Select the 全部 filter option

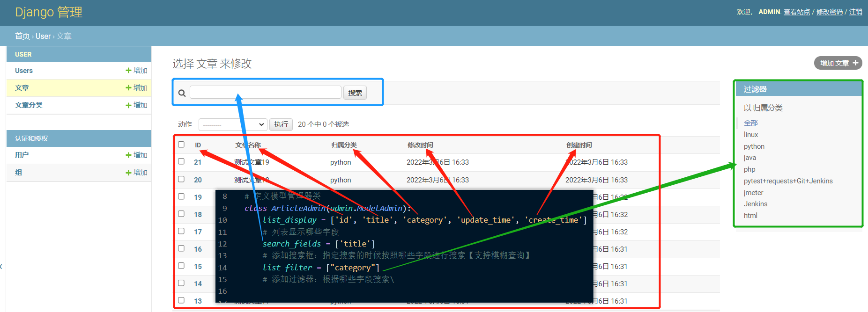(751, 123)
